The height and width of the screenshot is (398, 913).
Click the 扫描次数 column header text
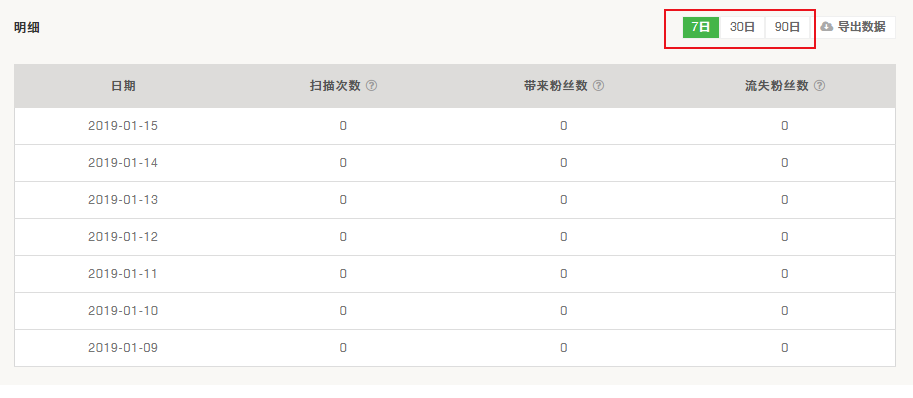pos(335,86)
